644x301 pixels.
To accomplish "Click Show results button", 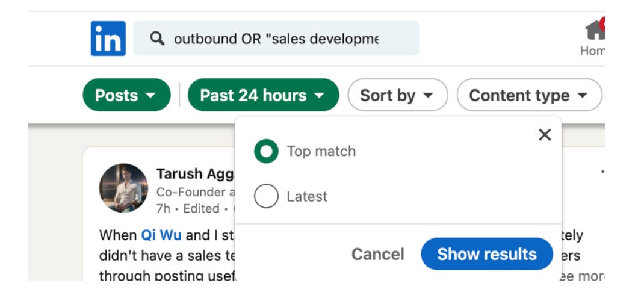I will point(487,254).
